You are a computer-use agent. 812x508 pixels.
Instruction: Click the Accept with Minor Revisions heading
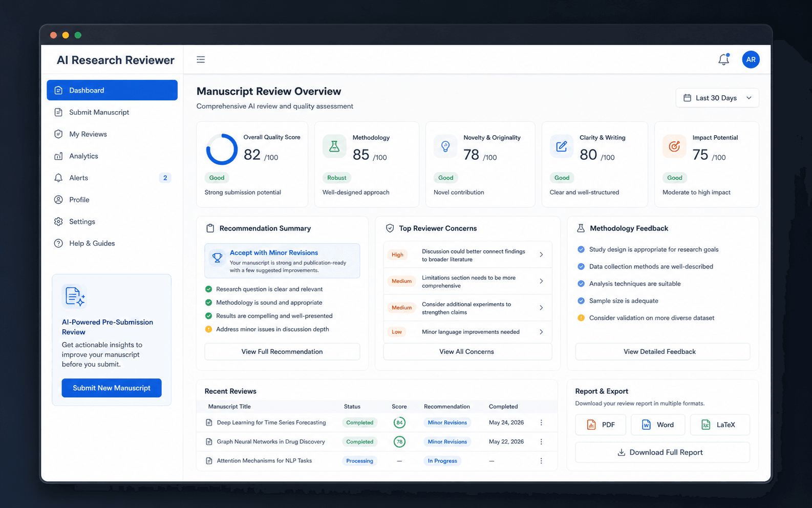coord(274,253)
